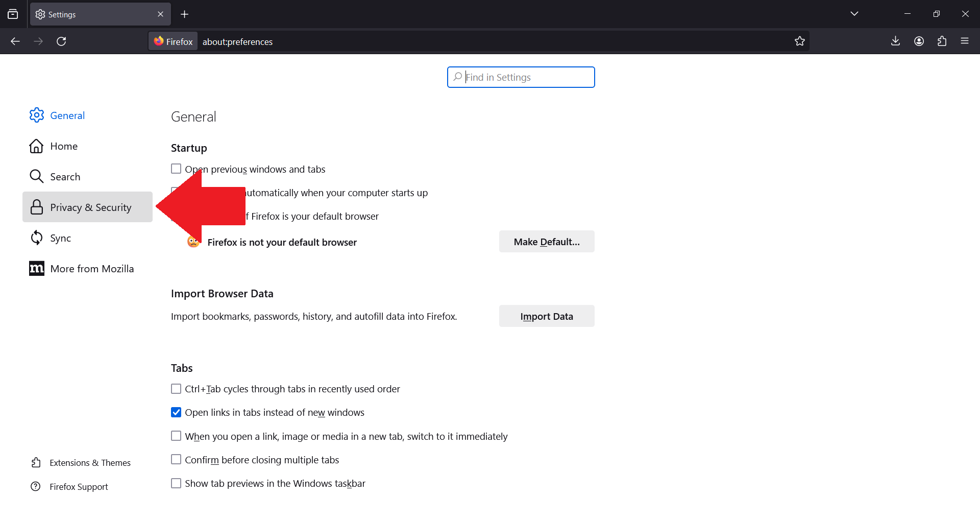The image size is (980, 520).
Task: Click the Settings tab gear icon
Action: [40, 14]
